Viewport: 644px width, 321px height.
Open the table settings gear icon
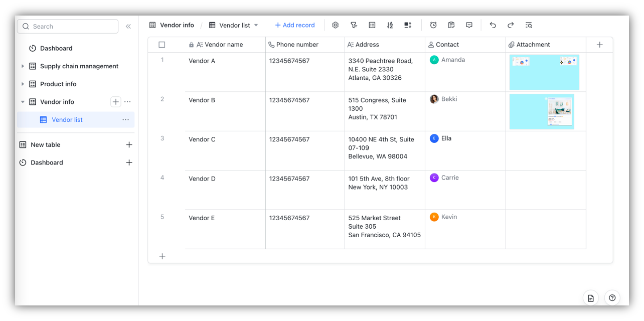[x=336, y=25]
